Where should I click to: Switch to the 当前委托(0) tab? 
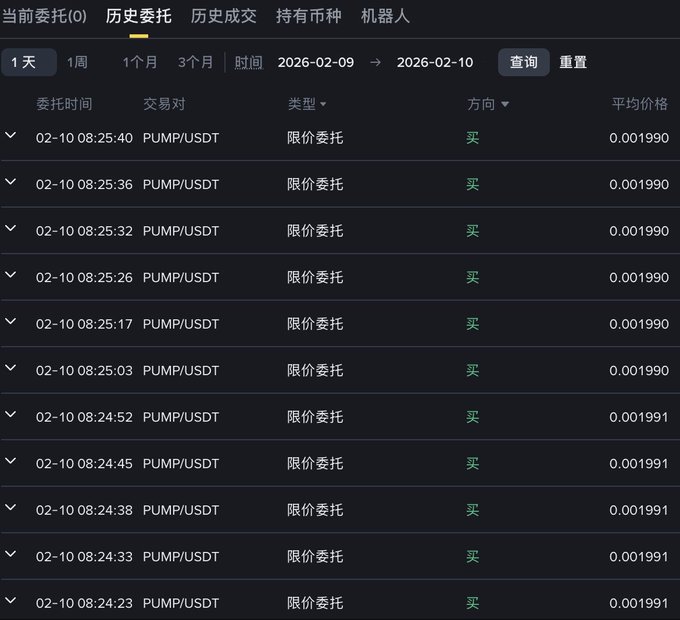[44, 16]
